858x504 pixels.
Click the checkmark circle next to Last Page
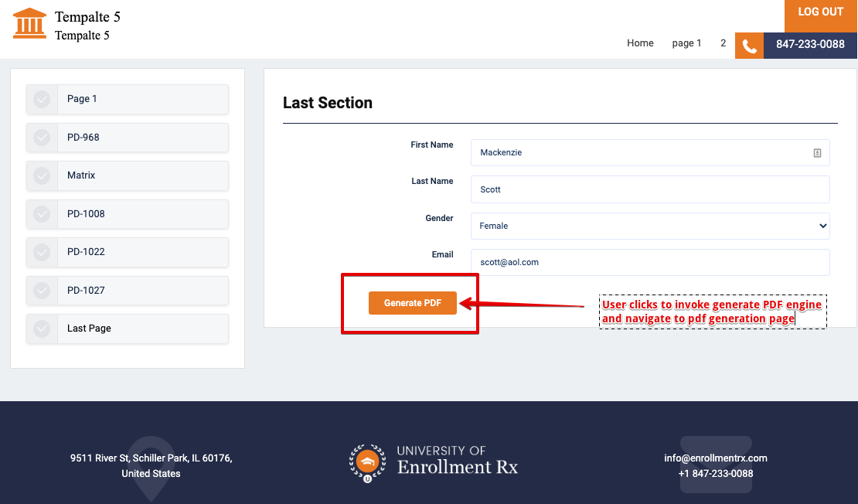(x=43, y=329)
